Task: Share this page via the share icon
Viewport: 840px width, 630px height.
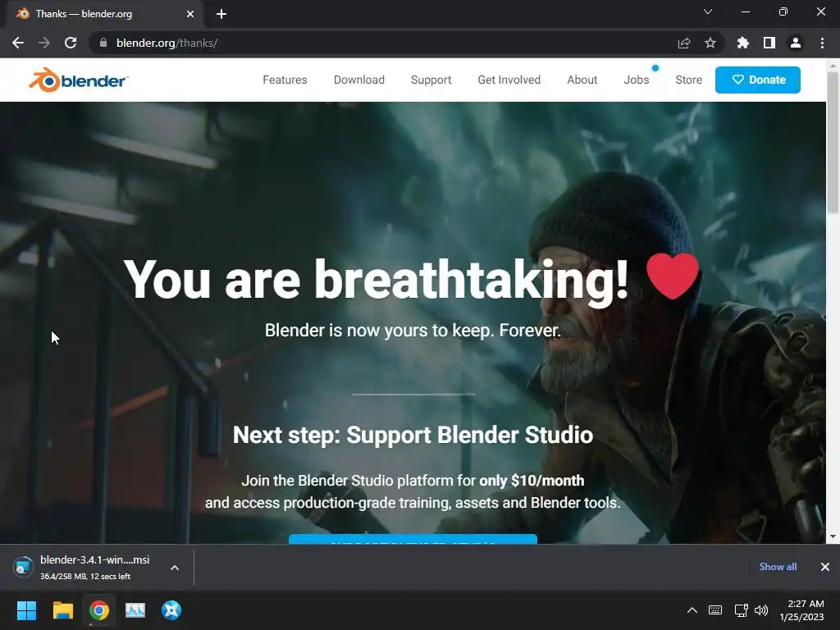Action: (684, 43)
